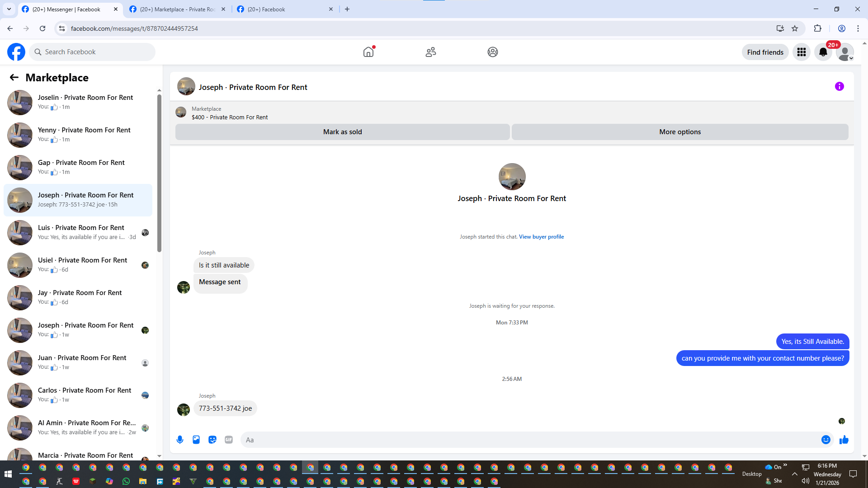Open the notifications bell

823,52
